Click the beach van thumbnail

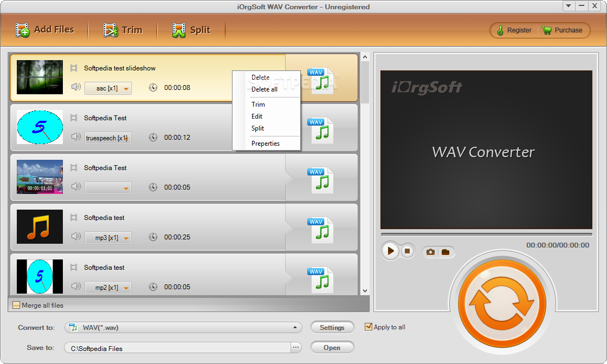40,177
